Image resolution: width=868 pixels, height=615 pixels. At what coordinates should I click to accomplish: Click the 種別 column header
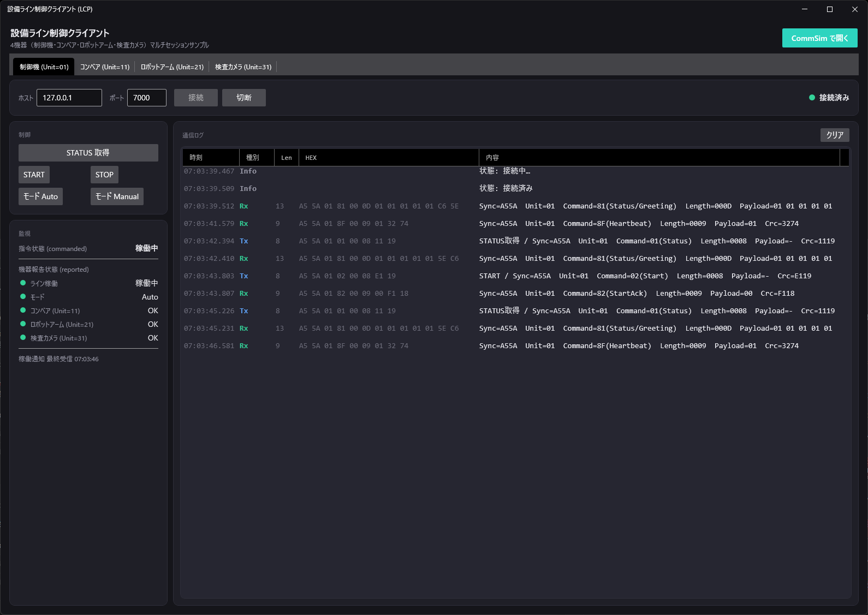pos(257,158)
